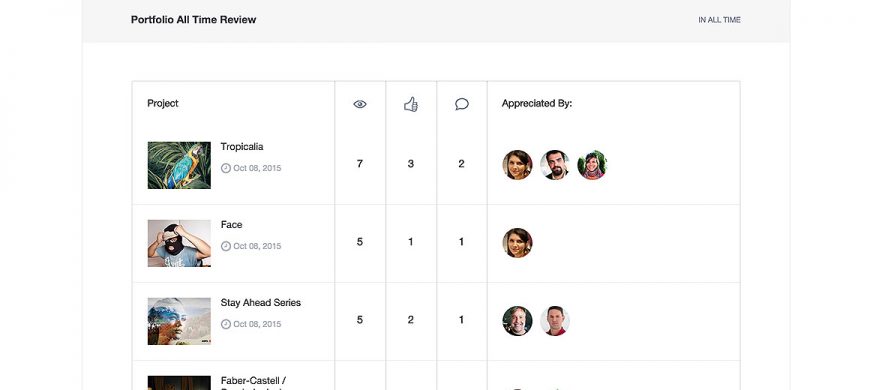Click the clock icon under Stay Ahead Series
870x390 pixels.
[x=226, y=324]
